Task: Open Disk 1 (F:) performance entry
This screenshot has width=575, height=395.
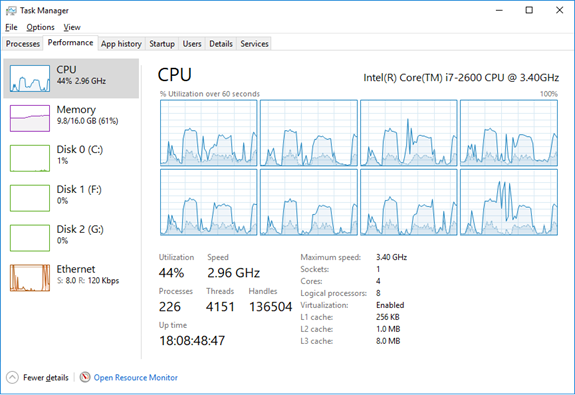Action: 71,198
